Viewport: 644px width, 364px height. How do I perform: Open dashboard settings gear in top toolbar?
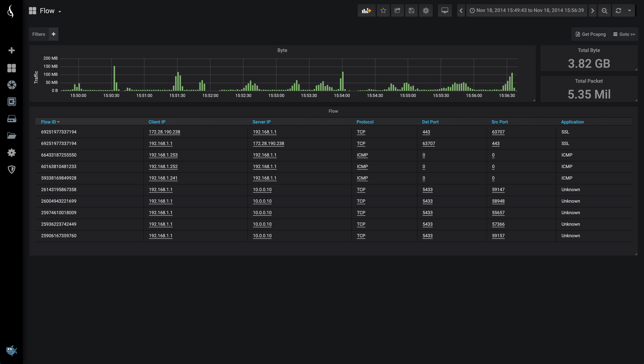[x=426, y=11]
